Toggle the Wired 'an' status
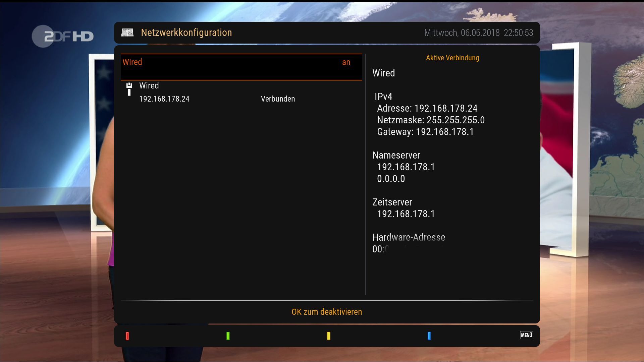 pyautogui.click(x=346, y=62)
